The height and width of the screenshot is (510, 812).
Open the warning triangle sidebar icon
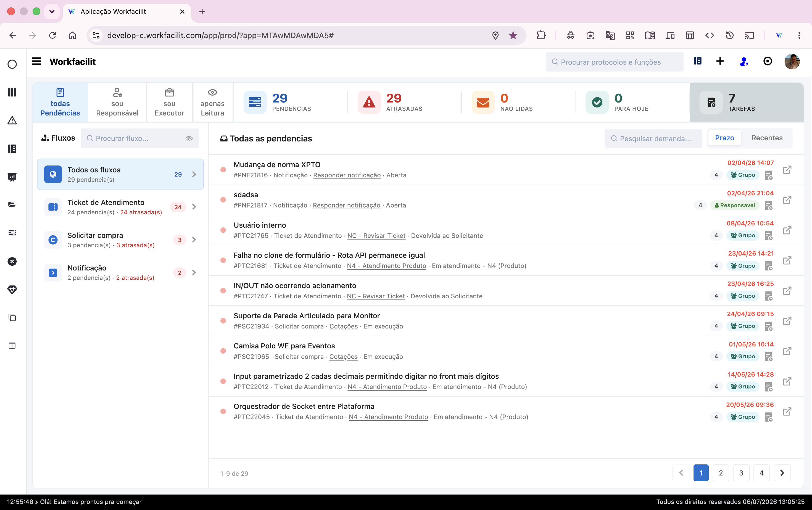tap(12, 120)
